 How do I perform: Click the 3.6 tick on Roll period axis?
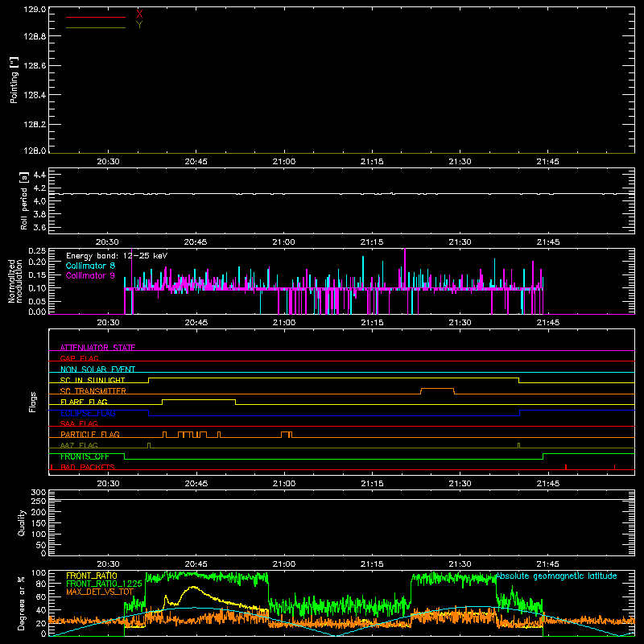[39, 227]
